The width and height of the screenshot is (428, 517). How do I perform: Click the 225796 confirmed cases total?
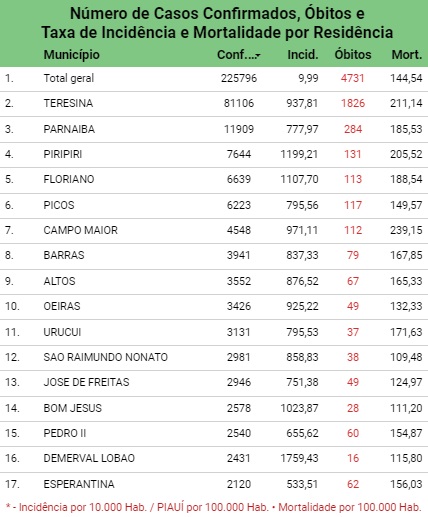[239, 78]
